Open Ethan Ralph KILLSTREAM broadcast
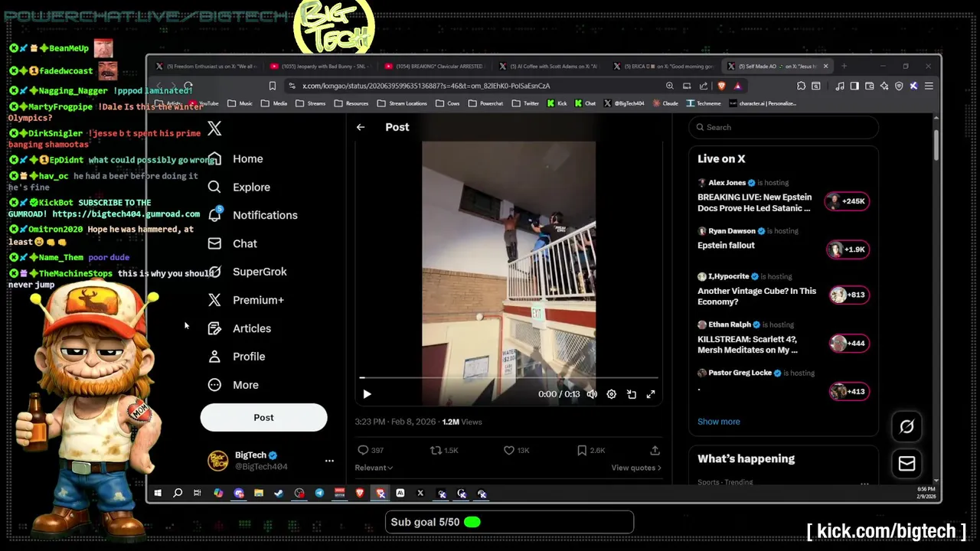Viewport: 980px width, 551px height. coord(783,337)
